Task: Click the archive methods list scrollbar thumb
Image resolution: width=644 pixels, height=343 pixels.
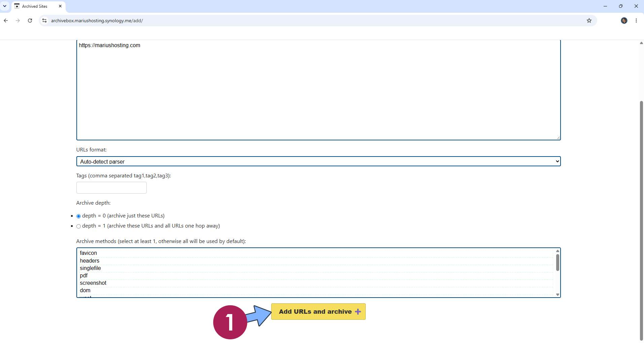Action: pyautogui.click(x=558, y=263)
